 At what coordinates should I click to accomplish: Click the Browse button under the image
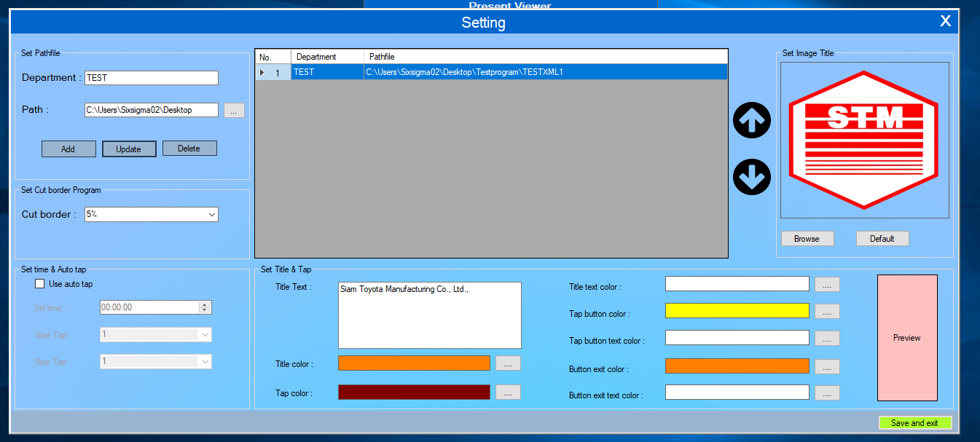(x=807, y=239)
